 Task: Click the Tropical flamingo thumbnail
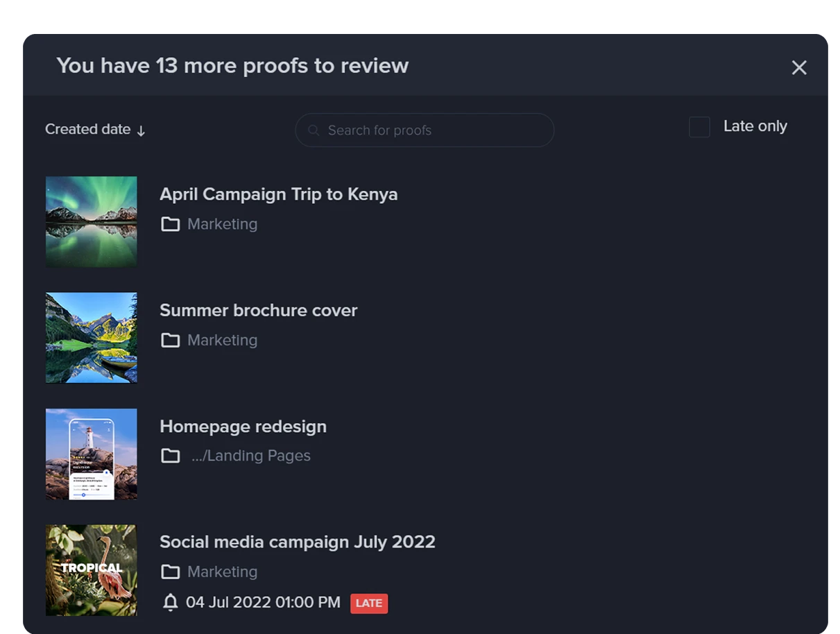(x=92, y=570)
